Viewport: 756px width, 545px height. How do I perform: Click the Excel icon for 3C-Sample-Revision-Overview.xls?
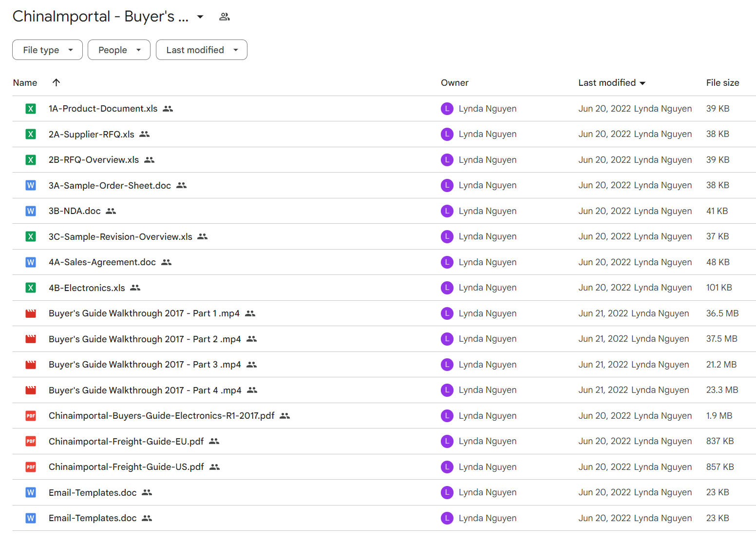31,236
